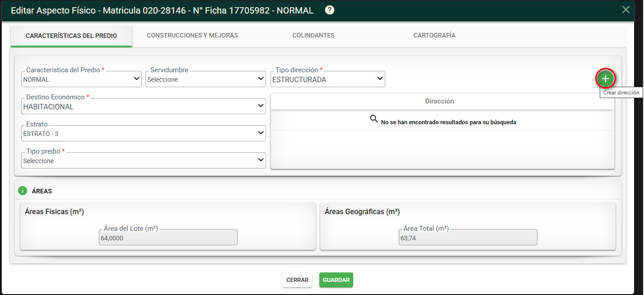The image size is (644, 295).
Task: Click the green Guardar button
Action: tap(336, 280)
